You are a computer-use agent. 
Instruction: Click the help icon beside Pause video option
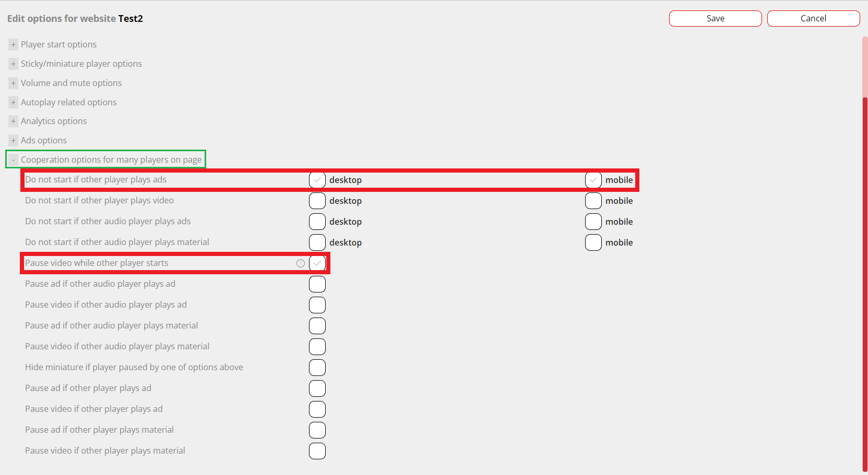tap(301, 263)
